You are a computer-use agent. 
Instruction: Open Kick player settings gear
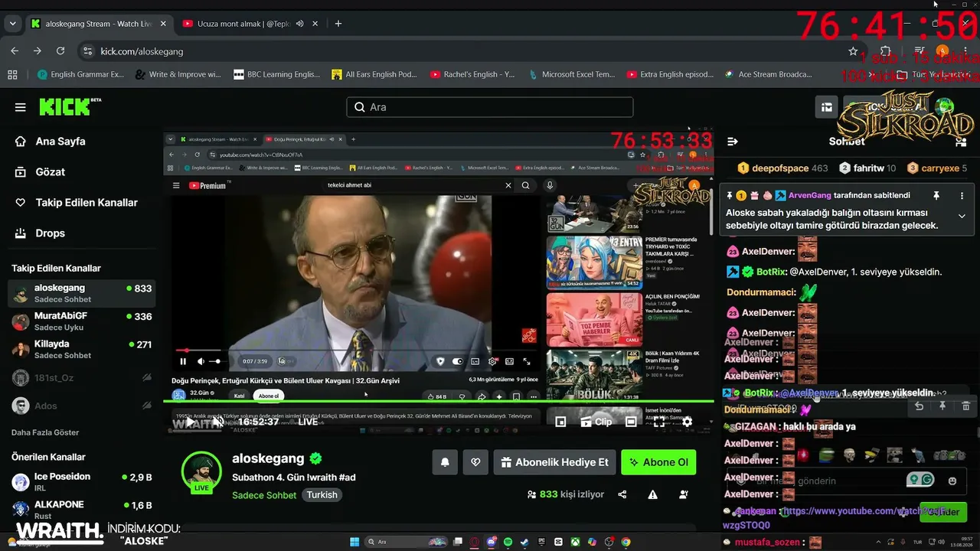(x=688, y=422)
